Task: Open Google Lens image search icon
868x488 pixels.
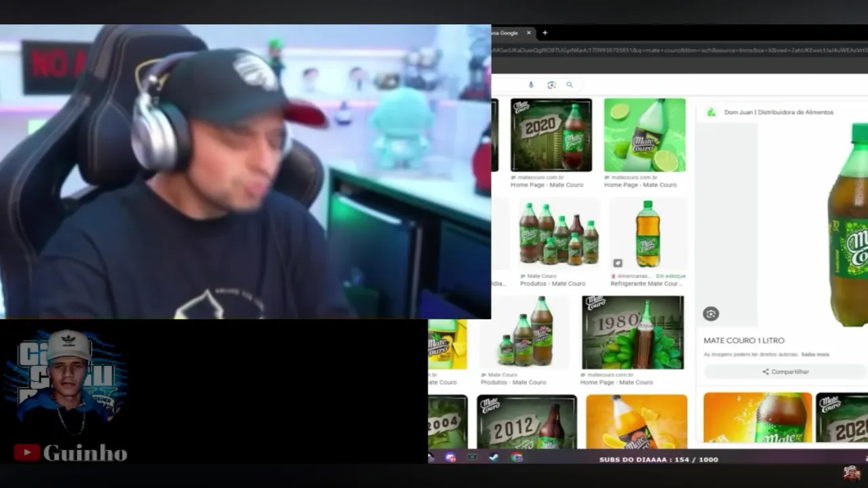Action: (x=551, y=85)
